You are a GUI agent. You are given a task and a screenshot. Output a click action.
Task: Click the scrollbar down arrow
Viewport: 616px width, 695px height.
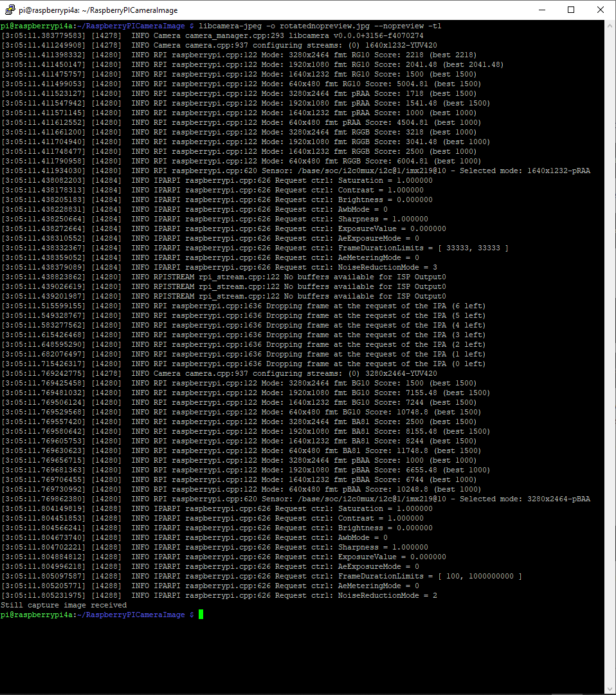pyautogui.click(x=610, y=689)
